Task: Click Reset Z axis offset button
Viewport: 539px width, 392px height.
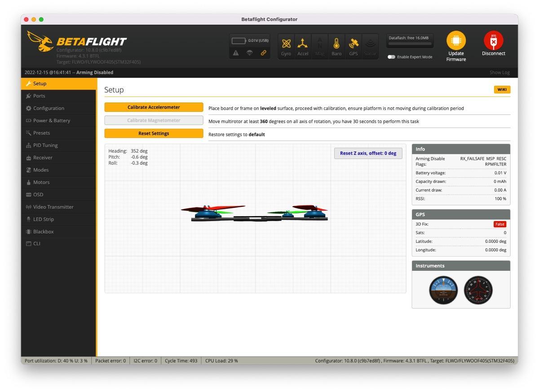Action: [x=368, y=153]
